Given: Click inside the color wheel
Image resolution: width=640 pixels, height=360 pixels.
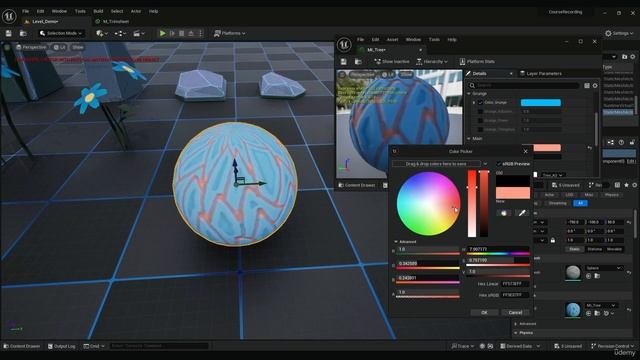Looking at the screenshot, I should [429, 203].
